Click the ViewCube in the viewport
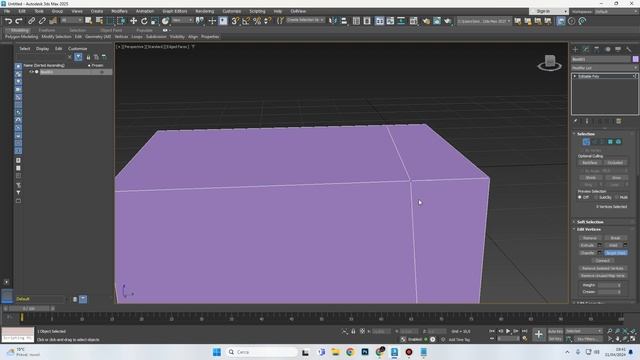 click(549, 63)
